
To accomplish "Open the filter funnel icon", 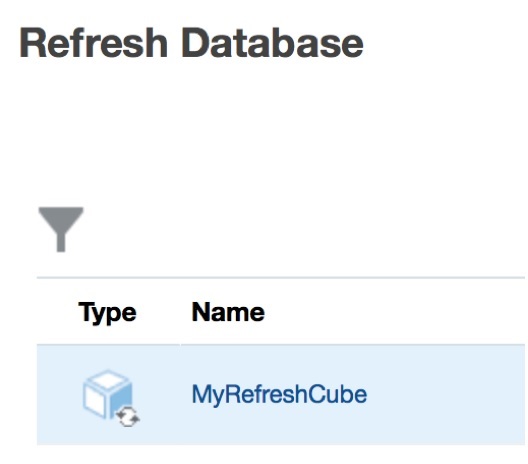I will click(x=61, y=229).
